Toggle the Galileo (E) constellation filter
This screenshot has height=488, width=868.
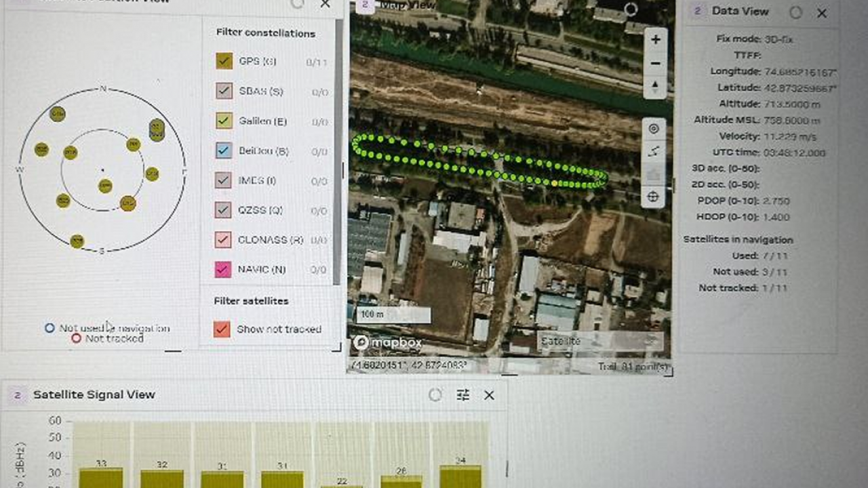tap(224, 121)
